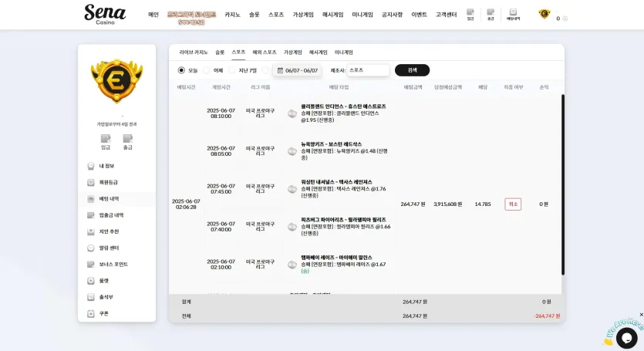
Task: Open 미니게임 in the top navigation
Action: [362, 15]
